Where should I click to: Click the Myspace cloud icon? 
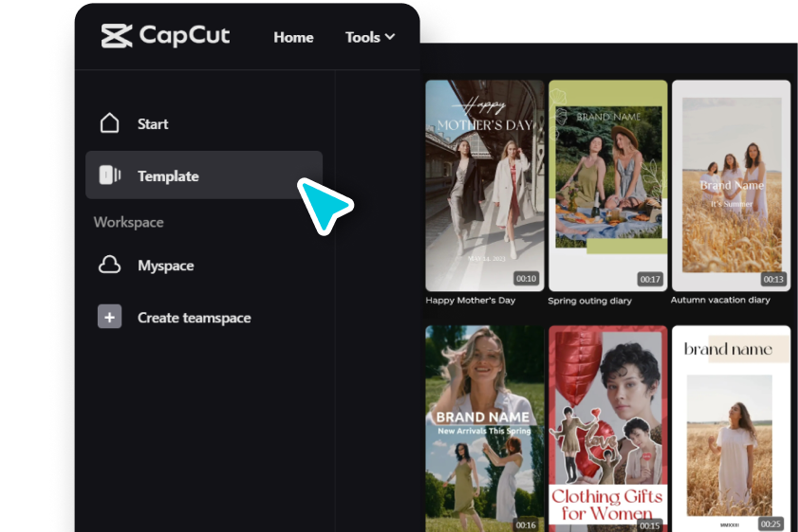tap(109, 265)
